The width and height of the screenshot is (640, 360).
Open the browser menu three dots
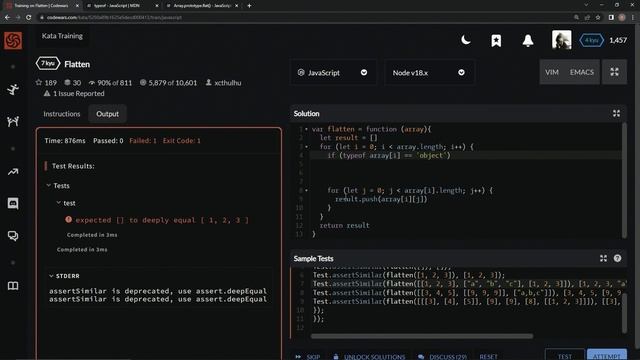point(633,18)
